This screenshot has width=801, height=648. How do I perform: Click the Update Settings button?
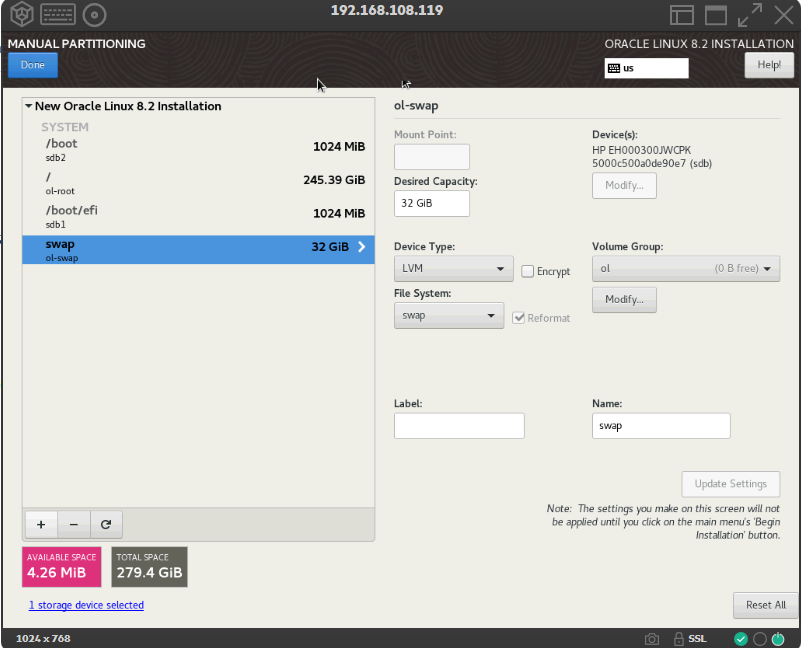[731, 484]
